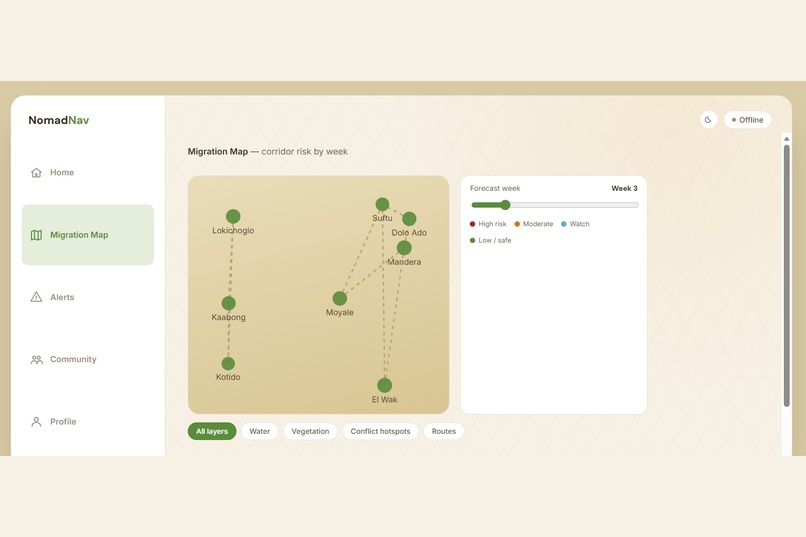806x537 pixels.
Task: Click the 'Kaabong' map label
Action: click(228, 318)
